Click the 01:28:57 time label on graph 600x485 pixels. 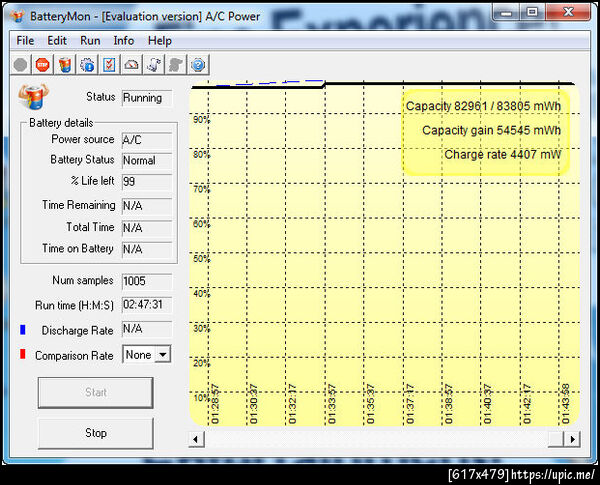(x=215, y=404)
